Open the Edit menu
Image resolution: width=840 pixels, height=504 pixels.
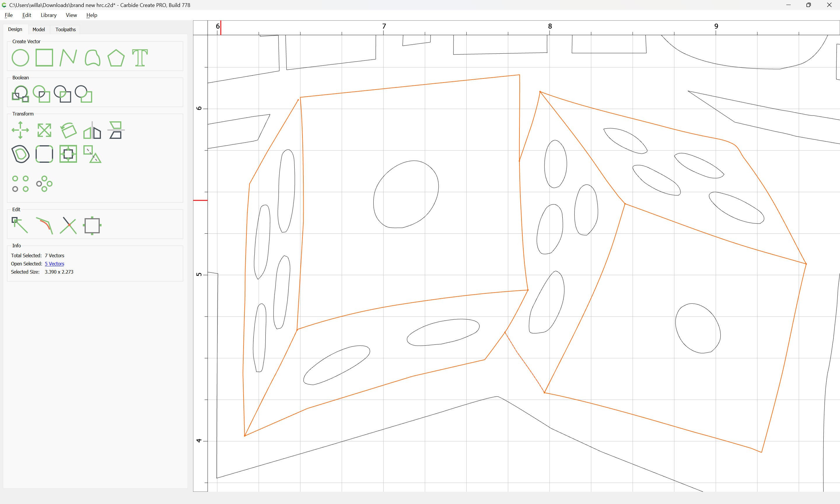[27, 15]
